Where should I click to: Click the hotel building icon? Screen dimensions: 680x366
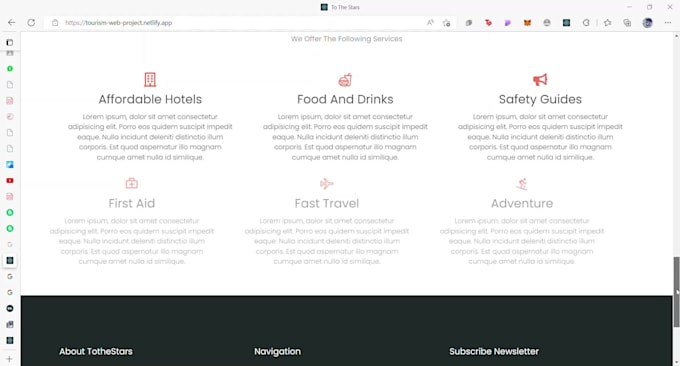click(150, 80)
